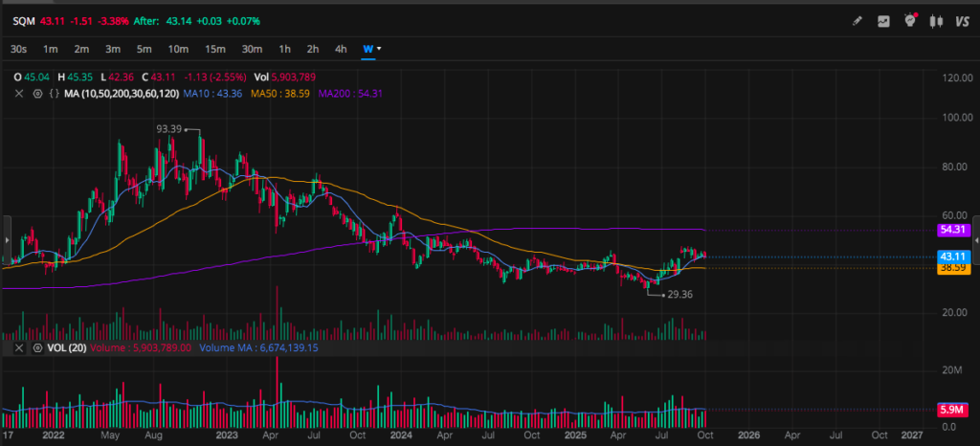Viewport: 980px width, 446px height.
Task: Open the chart indicators icon
Action: tap(883, 21)
